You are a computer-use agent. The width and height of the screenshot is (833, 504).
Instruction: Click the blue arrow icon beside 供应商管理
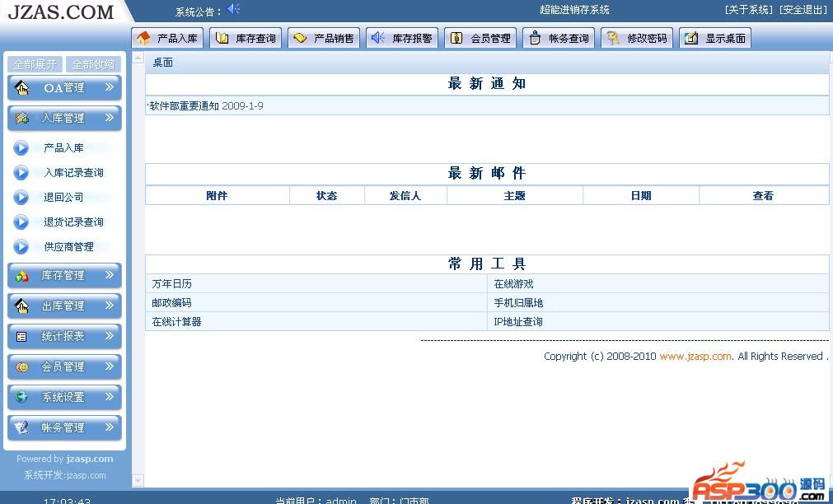21,246
